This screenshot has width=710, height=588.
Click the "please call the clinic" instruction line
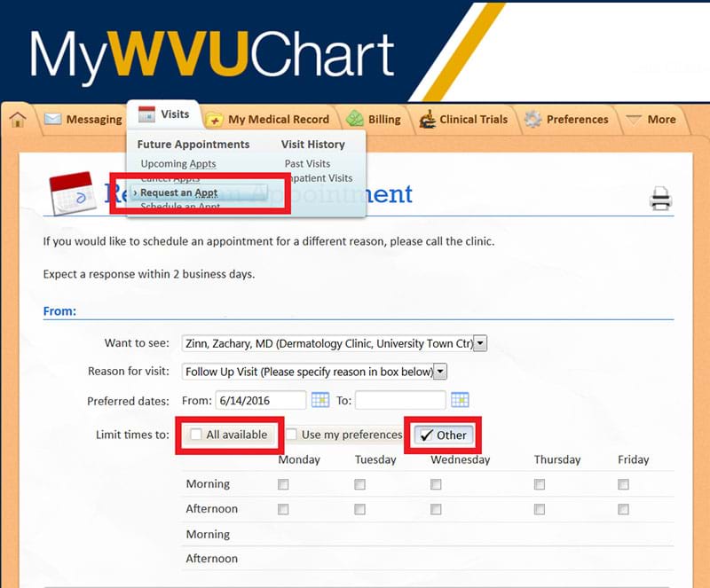click(269, 241)
